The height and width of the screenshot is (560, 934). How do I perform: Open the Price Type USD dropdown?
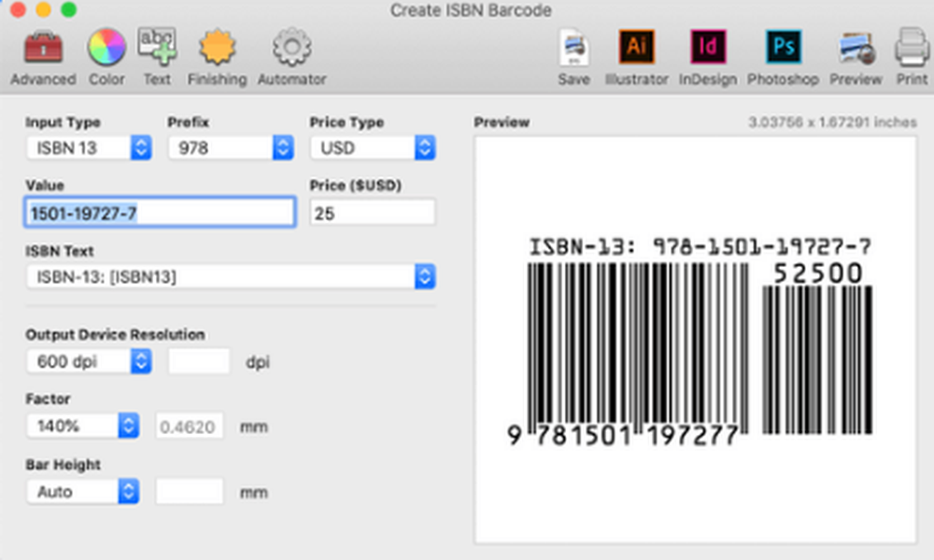pyautogui.click(x=373, y=147)
